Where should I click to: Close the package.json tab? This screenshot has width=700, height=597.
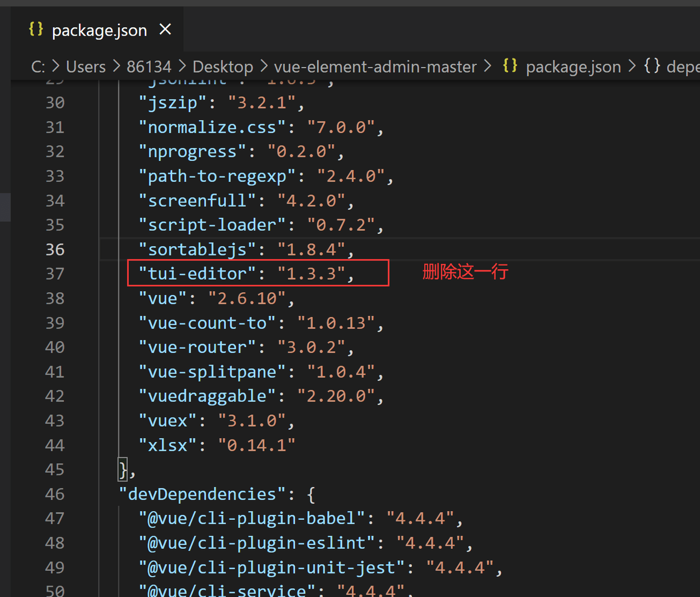click(165, 30)
